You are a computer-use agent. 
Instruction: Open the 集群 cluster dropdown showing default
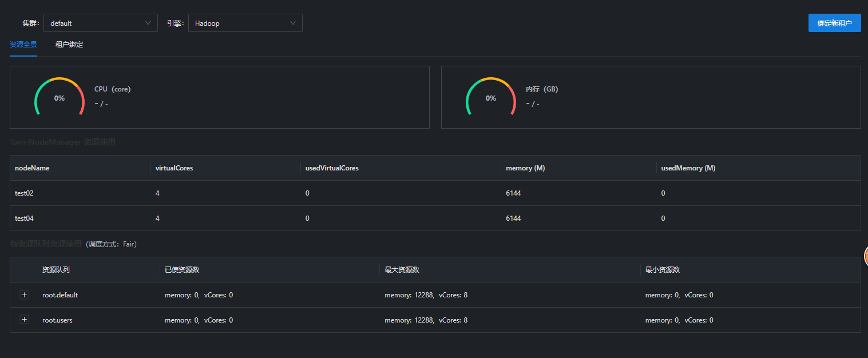pos(101,23)
